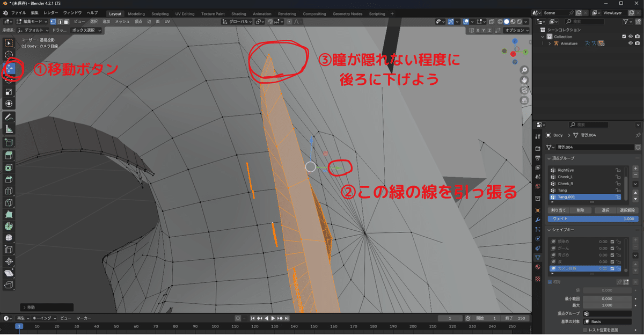Screen dimensions: 644x336
Task: Open the 編集モード mode dropdown
Action: 33,21
